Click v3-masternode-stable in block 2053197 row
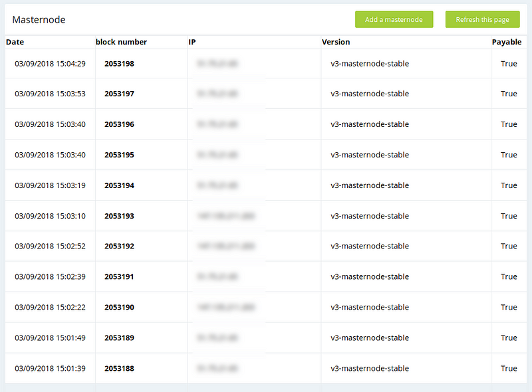The width and height of the screenshot is (532, 392). 370,94
